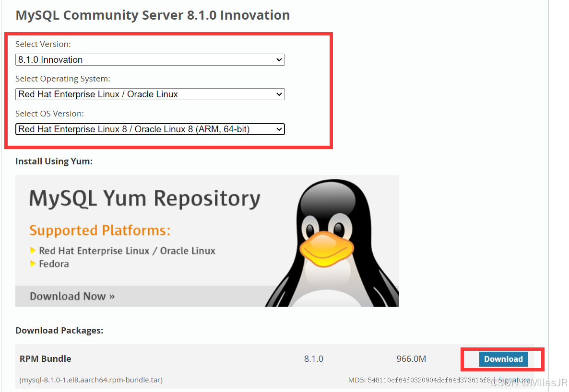Screen dimensions: 569x392
Task: Click the 966.0M file size
Action: pos(411,358)
